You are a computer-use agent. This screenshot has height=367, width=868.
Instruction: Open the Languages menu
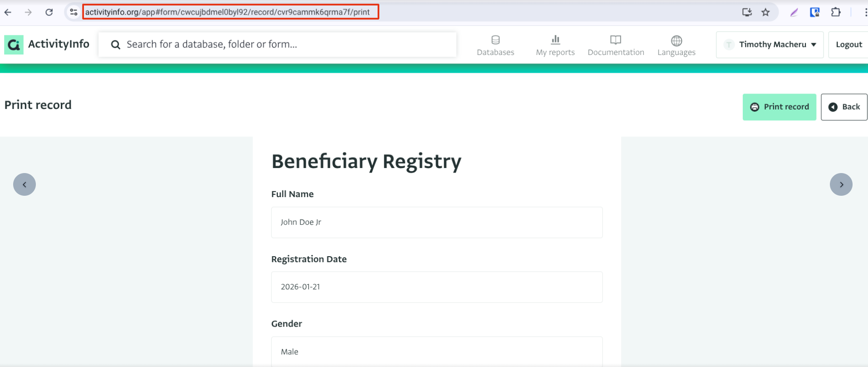677,46
